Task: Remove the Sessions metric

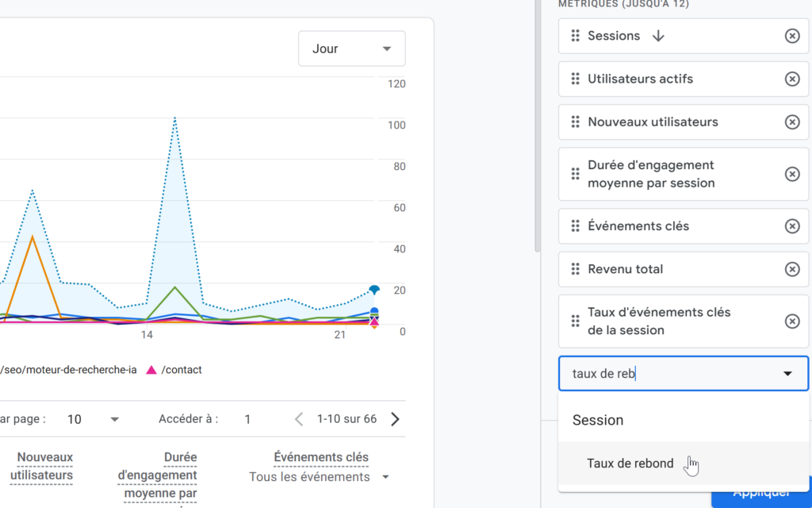Action: pos(792,35)
